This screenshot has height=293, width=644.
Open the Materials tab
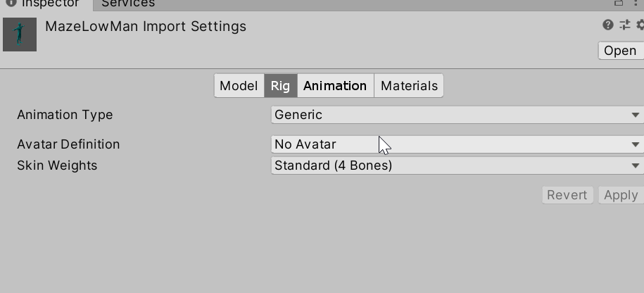pos(409,86)
